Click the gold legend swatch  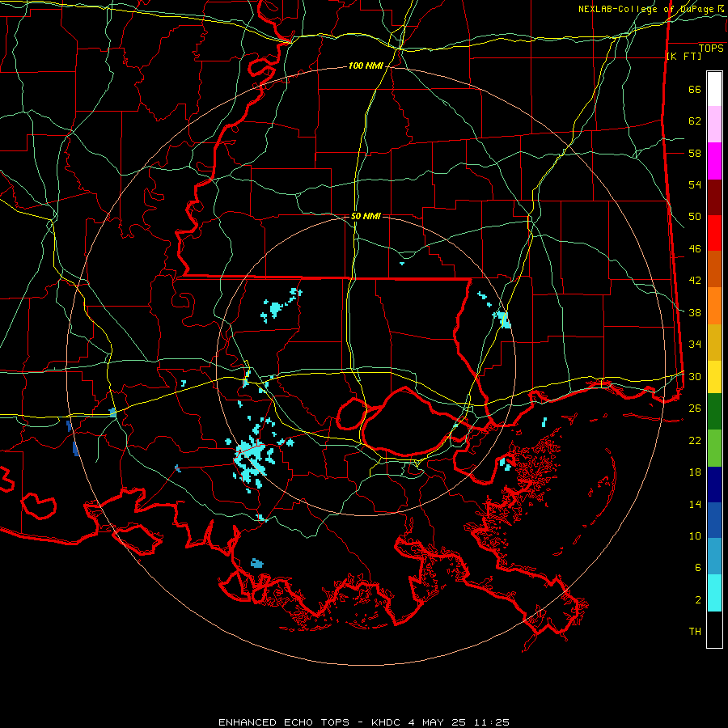pyautogui.click(x=714, y=343)
